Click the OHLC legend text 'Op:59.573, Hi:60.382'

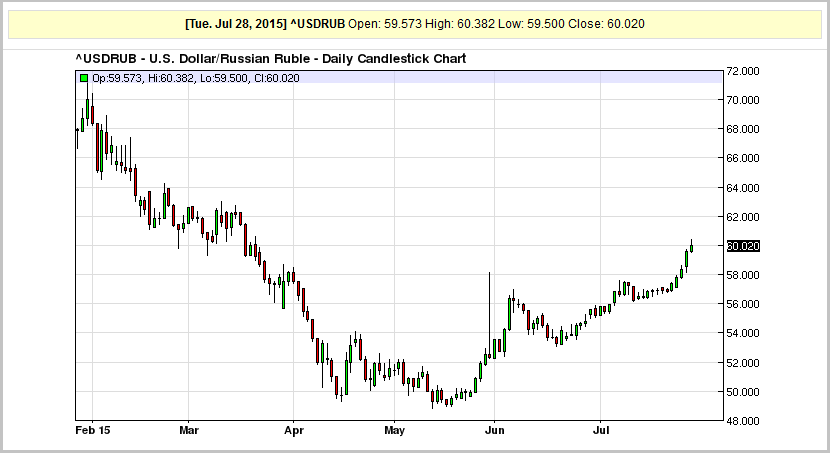[x=145, y=78]
